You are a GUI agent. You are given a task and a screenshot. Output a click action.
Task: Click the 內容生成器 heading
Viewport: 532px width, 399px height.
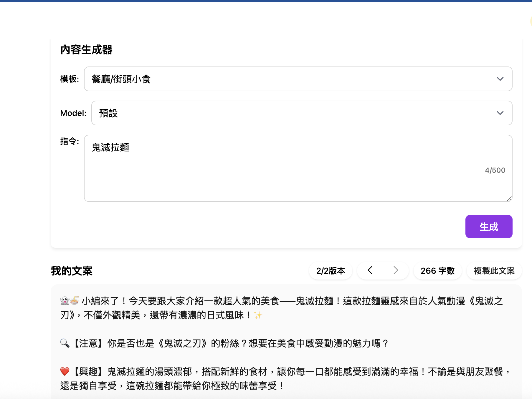pos(86,50)
